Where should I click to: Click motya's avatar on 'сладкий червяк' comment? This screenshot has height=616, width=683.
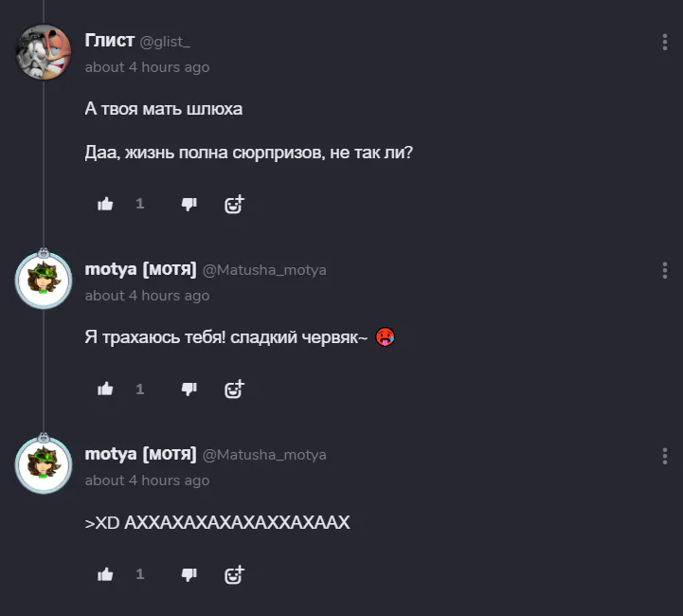tap(44, 281)
